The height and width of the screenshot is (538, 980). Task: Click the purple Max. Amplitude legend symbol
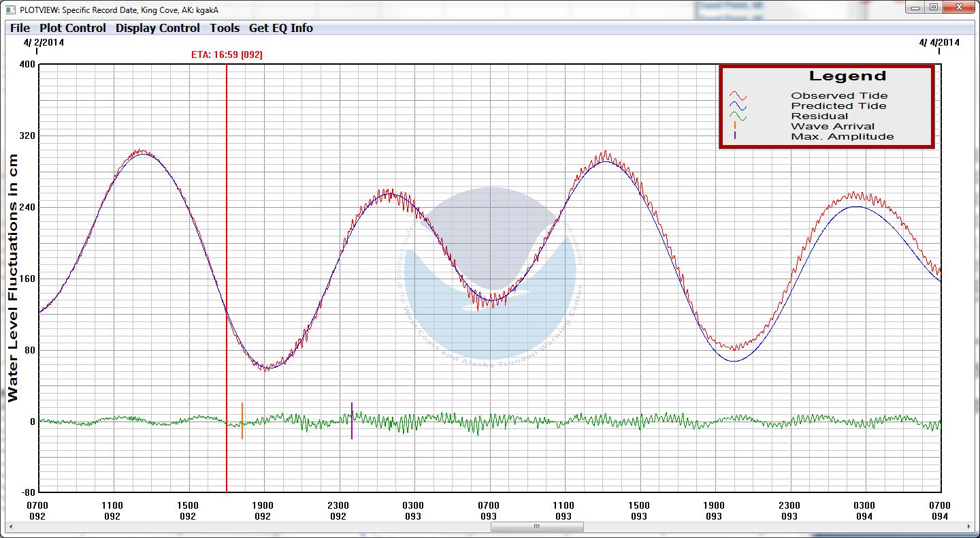pos(735,136)
